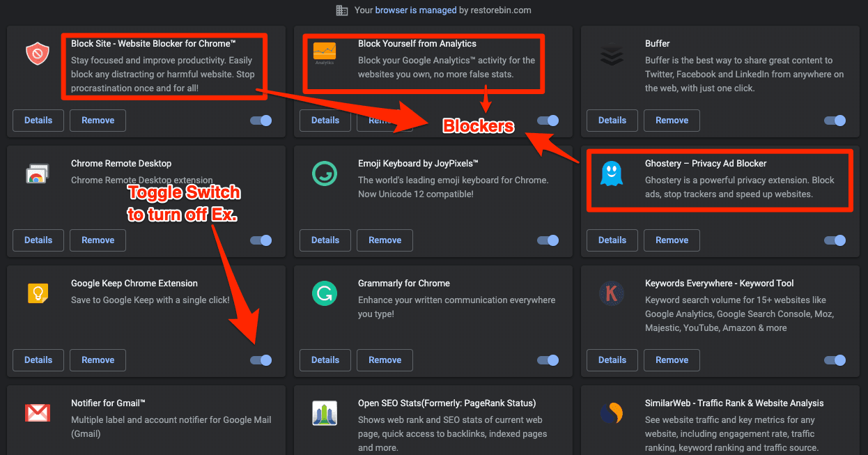Click 'Open SEO Stats(Formerly: PageRank Status)' title
The width and height of the screenshot is (868, 455).
(447, 403)
